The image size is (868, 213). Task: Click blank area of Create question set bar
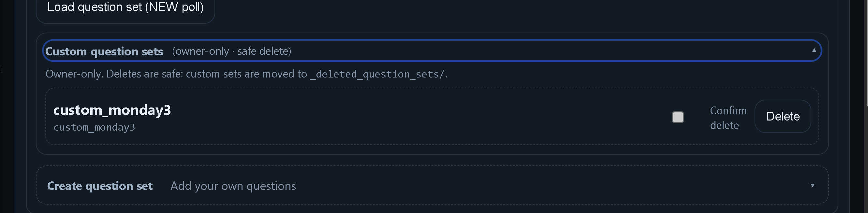click(x=539, y=186)
